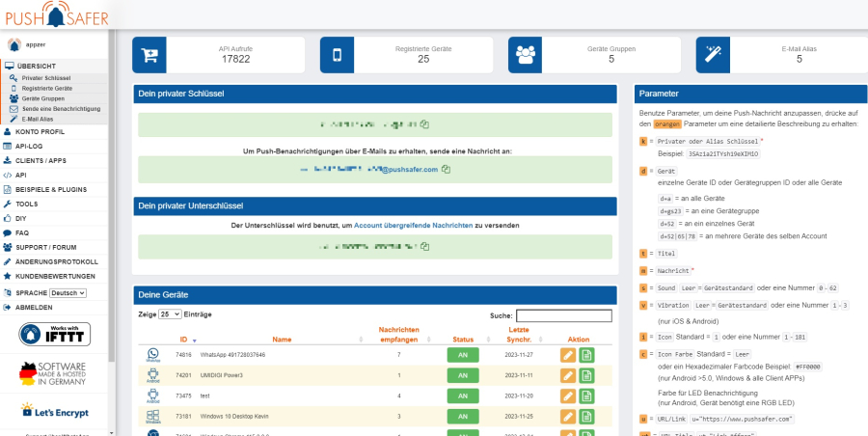Edit the WhatsApp device with the pencil icon

[568, 355]
